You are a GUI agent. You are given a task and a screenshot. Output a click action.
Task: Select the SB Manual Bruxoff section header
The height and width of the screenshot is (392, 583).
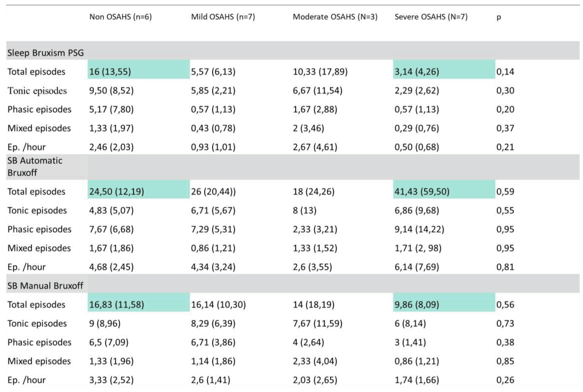pyautogui.click(x=45, y=286)
